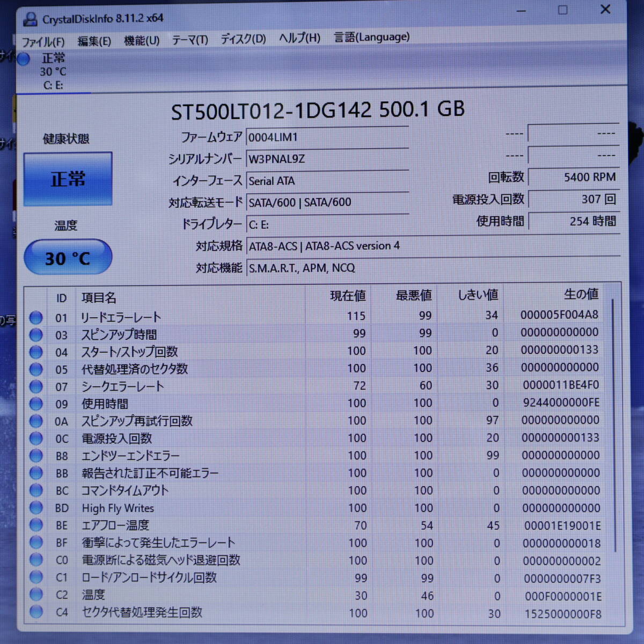
Task: Click status circle for row BF 衝撃によって発生したエラーレート
Action: (x=36, y=542)
